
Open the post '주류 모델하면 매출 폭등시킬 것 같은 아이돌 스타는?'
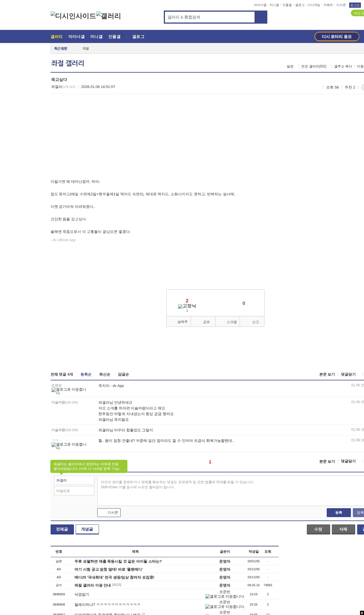click(x=118, y=561)
